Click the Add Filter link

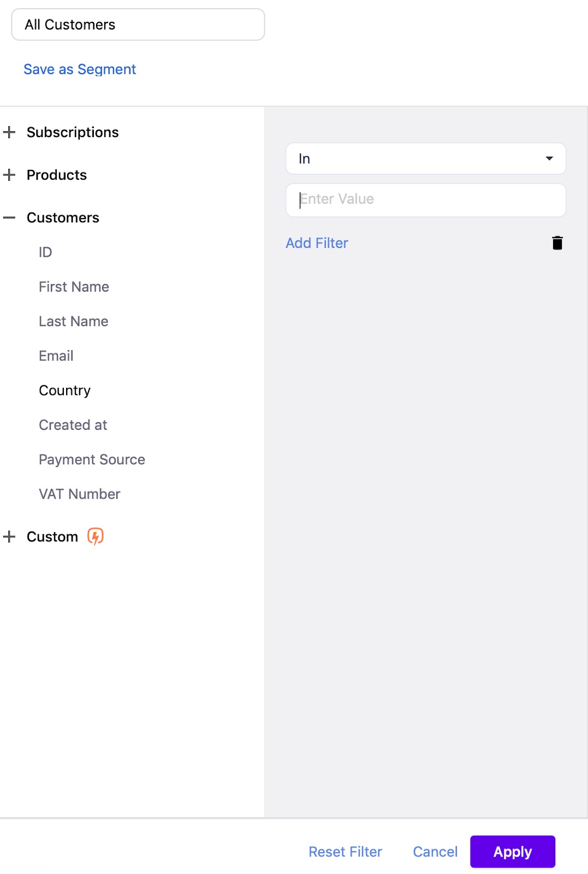click(x=317, y=243)
